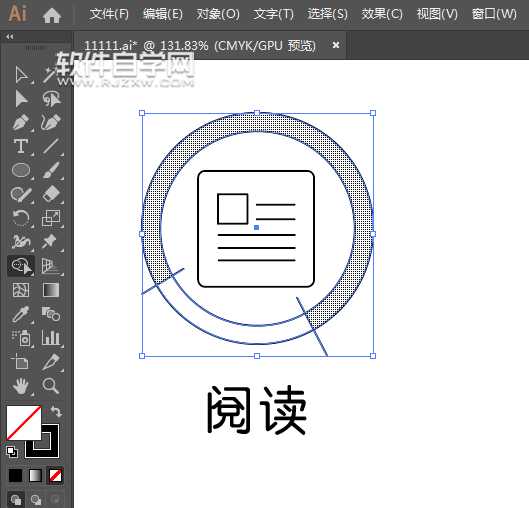Select the Hand tool

coord(21,386)
